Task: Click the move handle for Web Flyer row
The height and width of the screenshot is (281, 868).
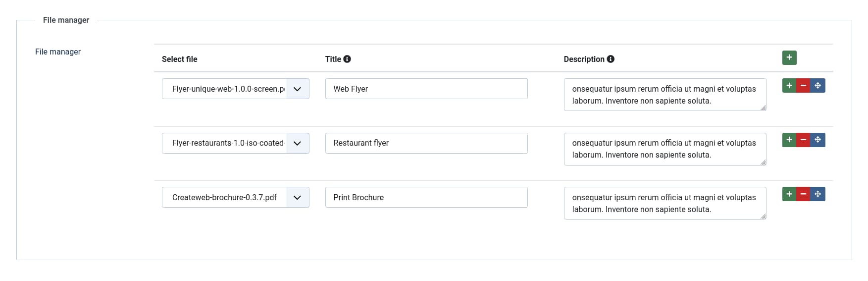Action: coord(817,86)
